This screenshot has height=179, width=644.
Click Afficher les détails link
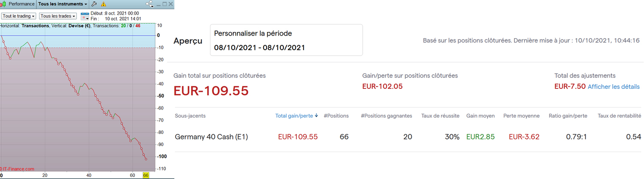coord(614,87)
